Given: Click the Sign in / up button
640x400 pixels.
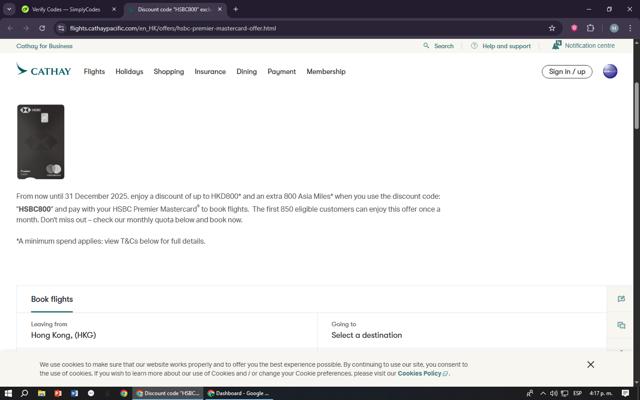Looking at the screenshot, I should coord(567,71).
